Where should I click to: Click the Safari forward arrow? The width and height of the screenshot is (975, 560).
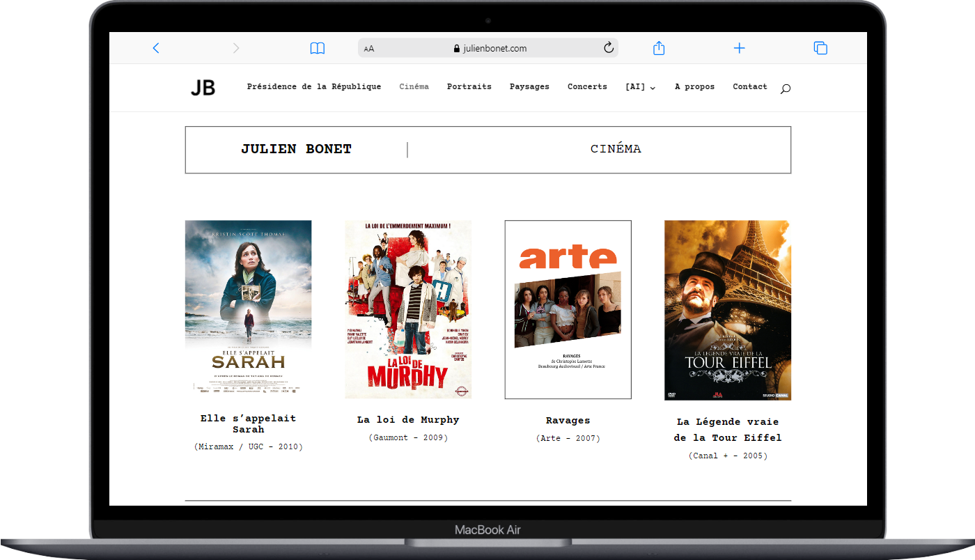[x=236, y=48]
